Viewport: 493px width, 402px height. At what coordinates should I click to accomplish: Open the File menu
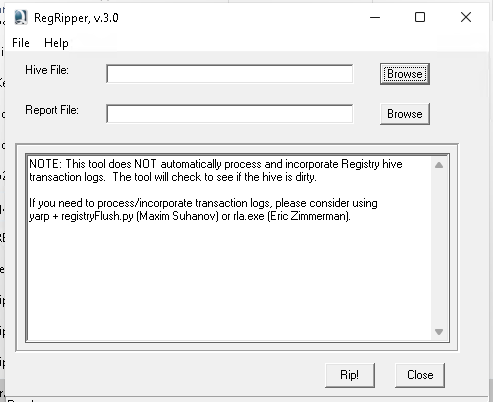click(21, 43)
